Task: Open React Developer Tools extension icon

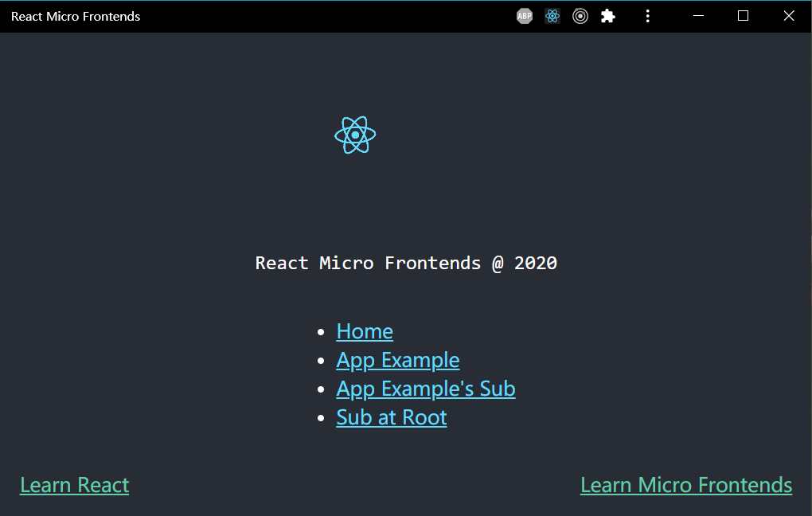Action: point(552,16)
